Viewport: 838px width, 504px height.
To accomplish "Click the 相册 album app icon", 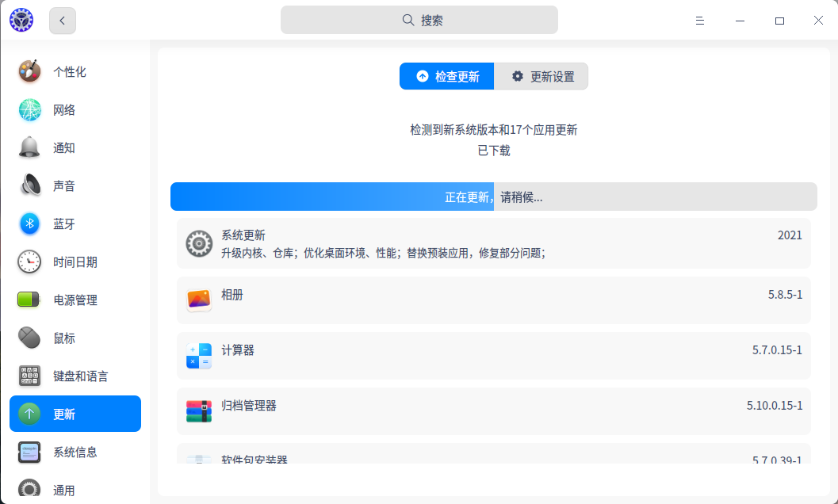I will tap(199, 300).
